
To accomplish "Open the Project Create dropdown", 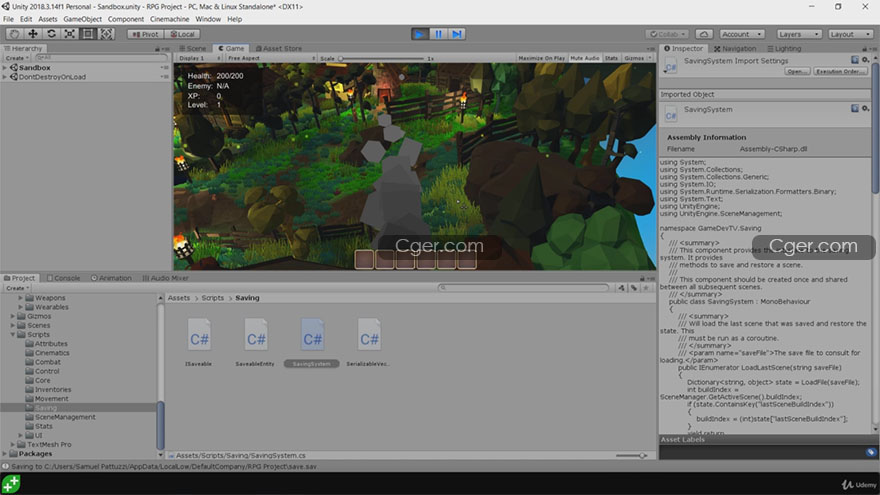I will click(16, 288).
